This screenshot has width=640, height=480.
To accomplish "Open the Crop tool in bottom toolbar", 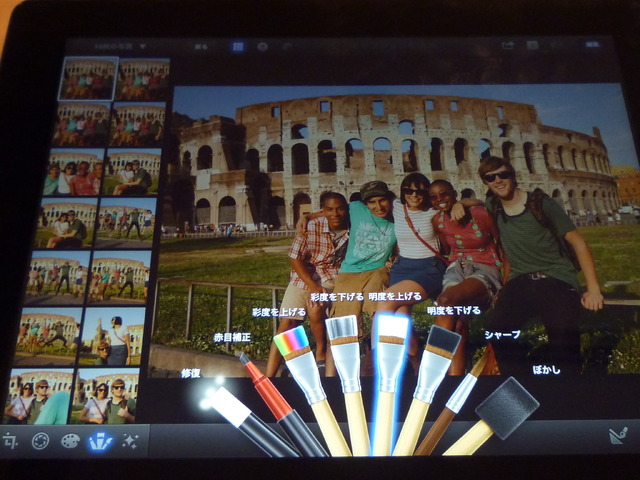I will pyautogui.click(x=12, y=440).
